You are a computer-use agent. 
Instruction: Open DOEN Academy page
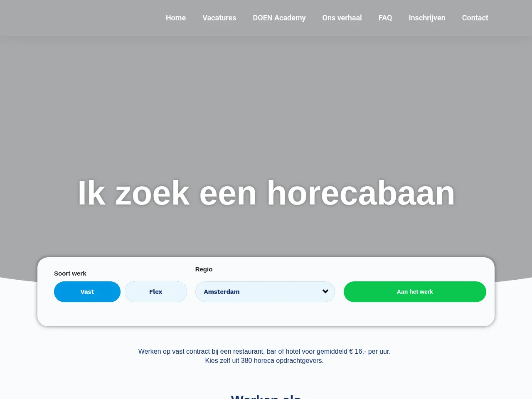279,18
